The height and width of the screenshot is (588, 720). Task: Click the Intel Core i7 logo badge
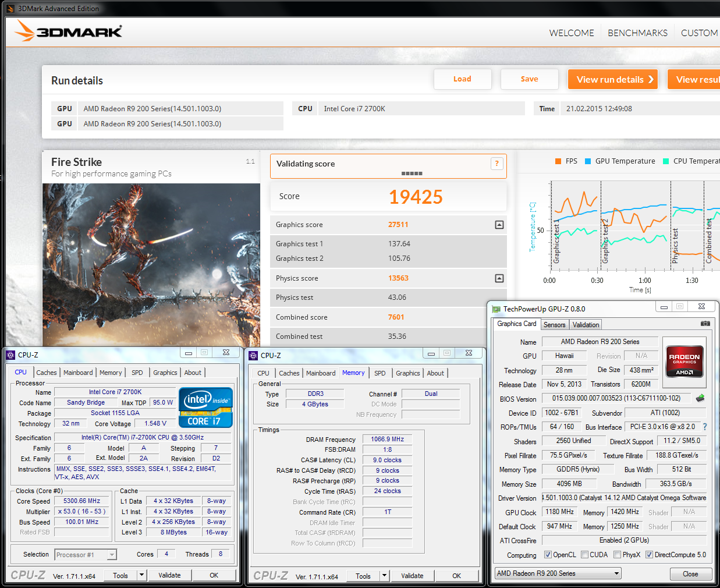tap(206, 408)
